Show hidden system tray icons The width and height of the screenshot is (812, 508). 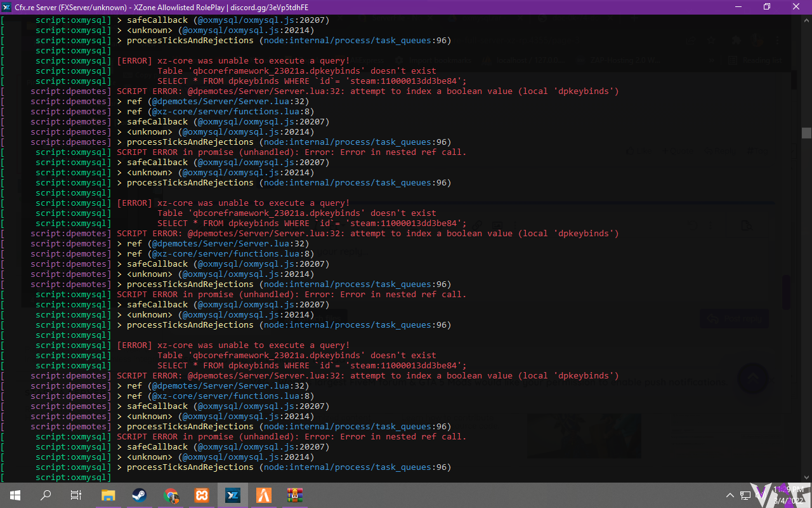pyautogui.click(x=730, y=495)
